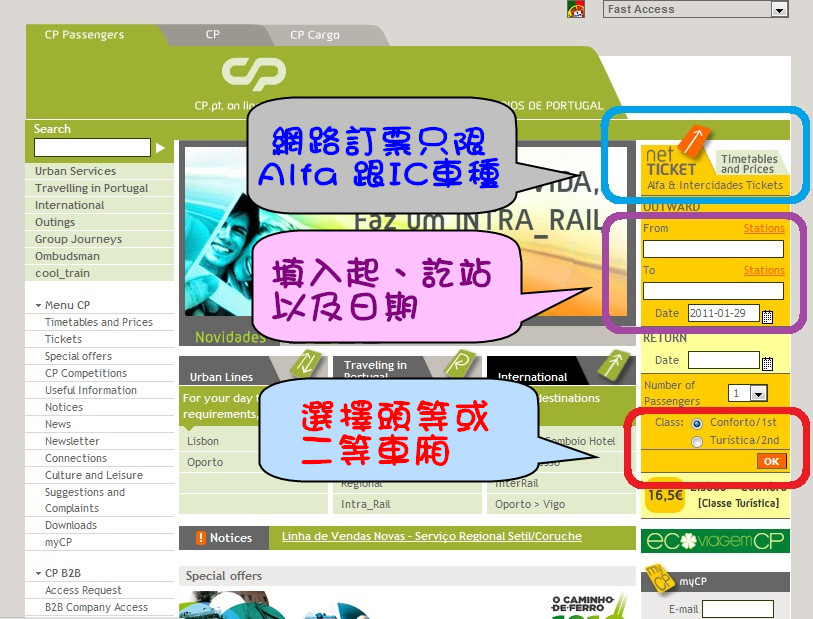Viewport: 813px width, 619px height.
Task: Click the return Date input field
Action: [x=723, y=360]
